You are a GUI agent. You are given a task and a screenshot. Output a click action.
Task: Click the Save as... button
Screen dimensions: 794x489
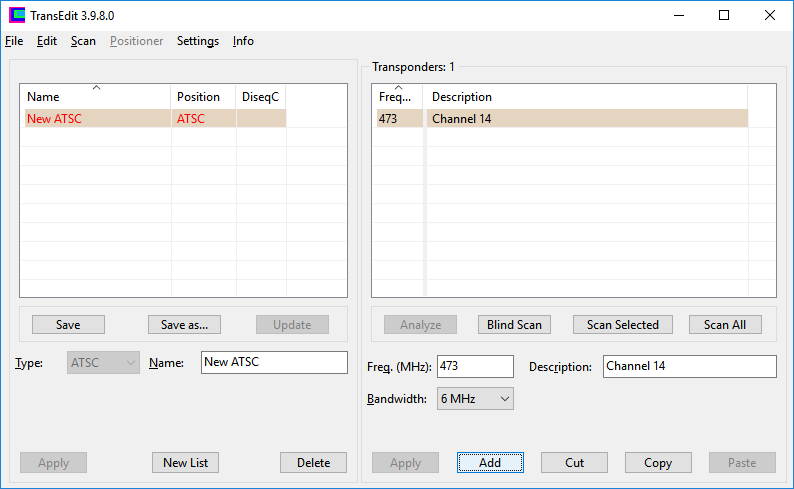pos(184,325)
